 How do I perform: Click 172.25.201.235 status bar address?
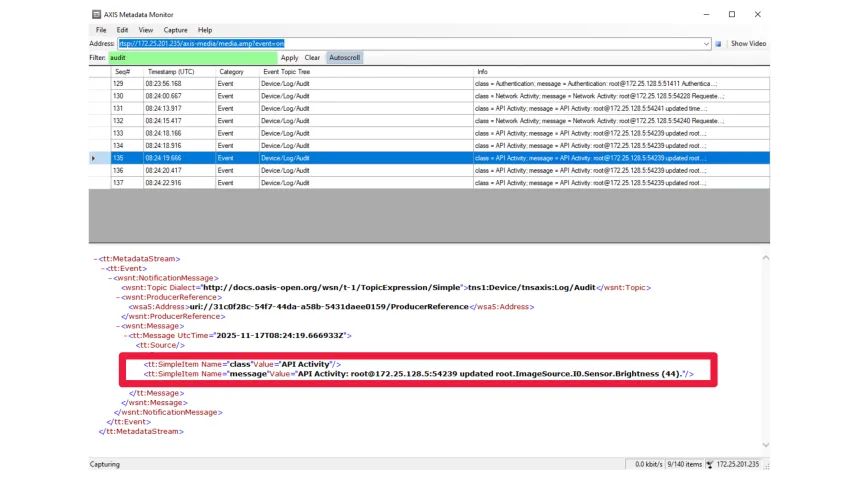(x=738, y=465)
